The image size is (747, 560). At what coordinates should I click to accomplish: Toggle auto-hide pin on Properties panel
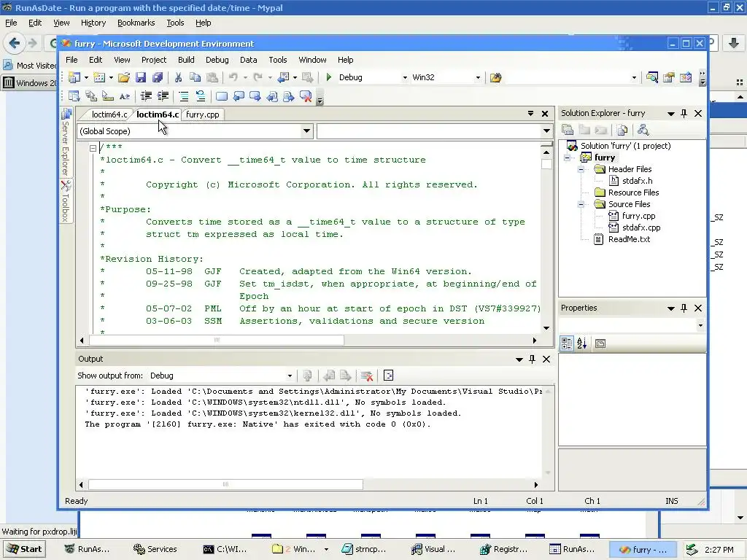tap(684, 308)
